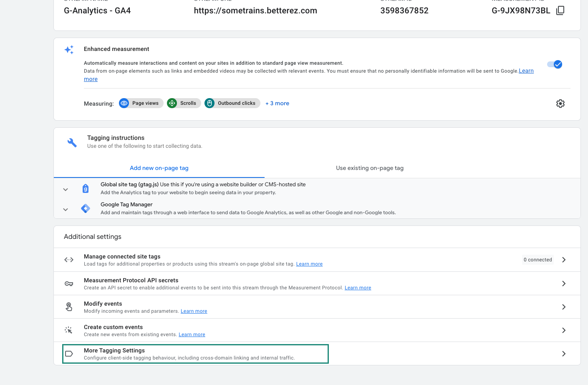Viewport: 588px width, 385px height.
Task: Open the Create custom events chevron
Action: [x=564, y=330]
